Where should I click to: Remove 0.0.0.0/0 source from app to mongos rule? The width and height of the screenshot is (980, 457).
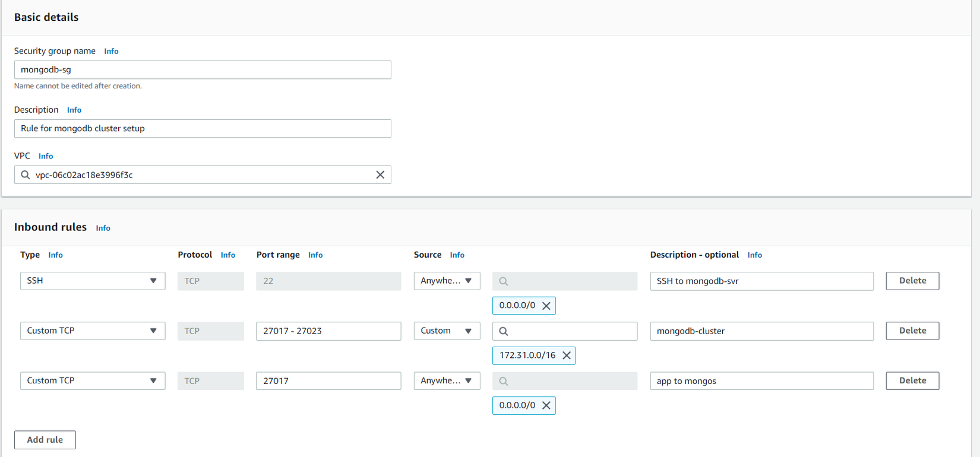(x=546, y=405)
